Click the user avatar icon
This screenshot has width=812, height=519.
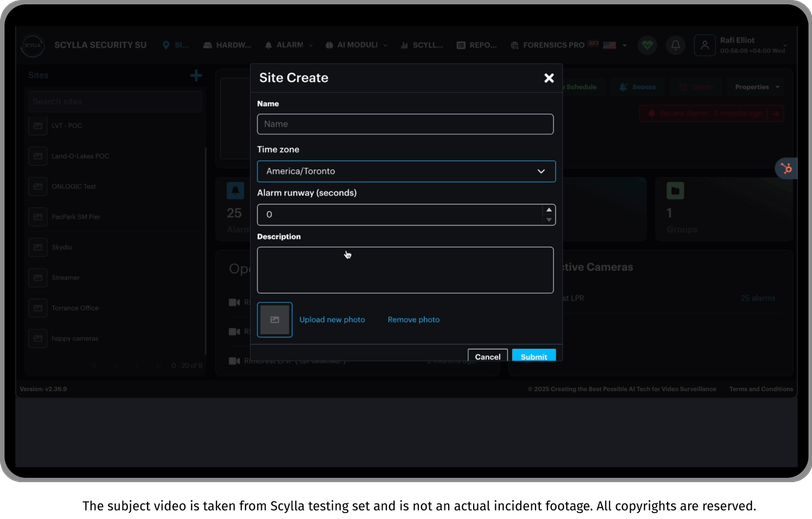pos(704,45)
